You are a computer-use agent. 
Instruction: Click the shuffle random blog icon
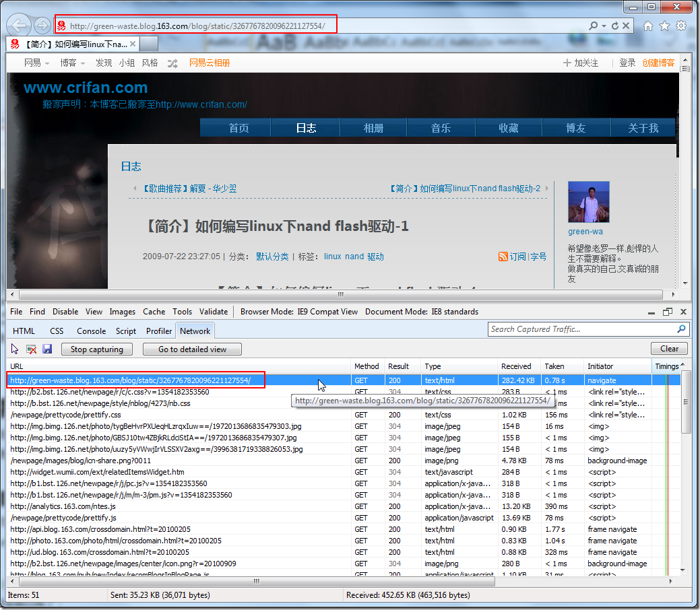(x=172, y=63)
